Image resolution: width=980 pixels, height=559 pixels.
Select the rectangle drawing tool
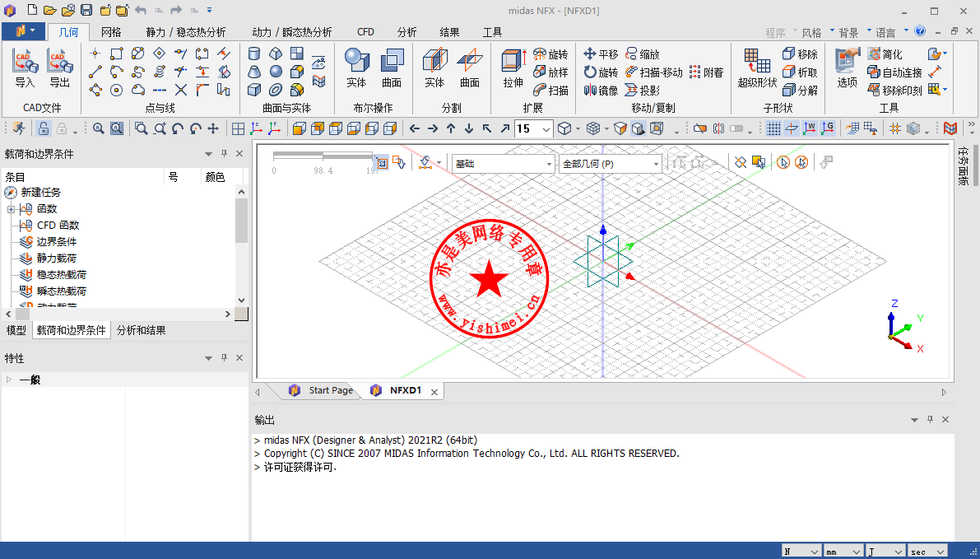point(117,54)
